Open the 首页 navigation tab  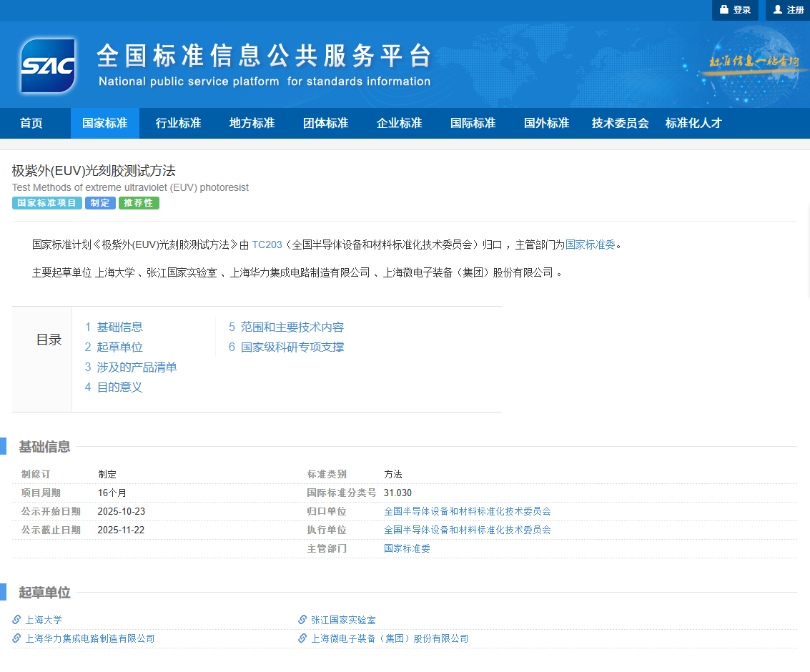tap(31, 123)
